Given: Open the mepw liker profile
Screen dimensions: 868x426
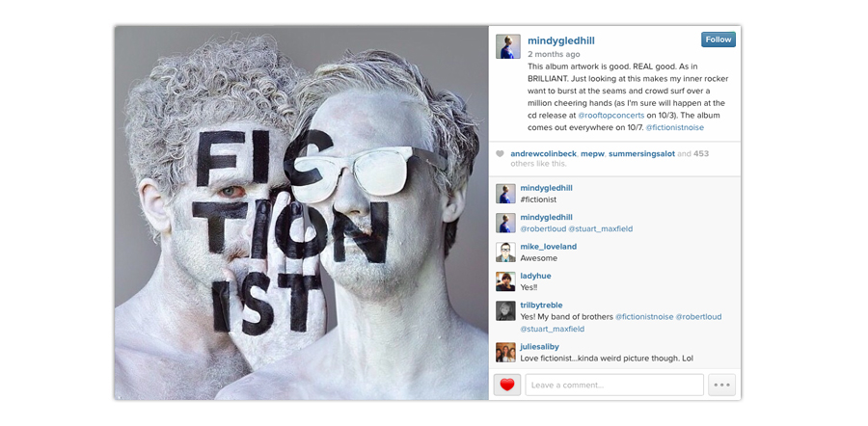Looking at the screenshot, I should click(x=592, y=154).
